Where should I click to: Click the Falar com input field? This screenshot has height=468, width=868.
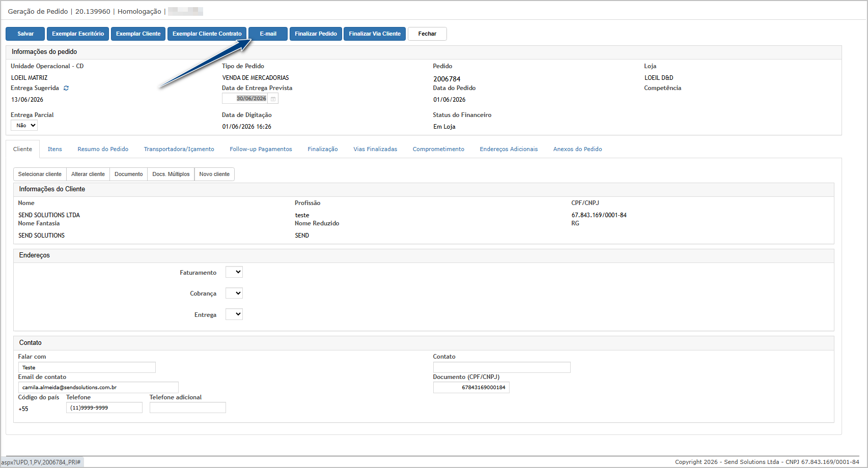pos(87,367)
